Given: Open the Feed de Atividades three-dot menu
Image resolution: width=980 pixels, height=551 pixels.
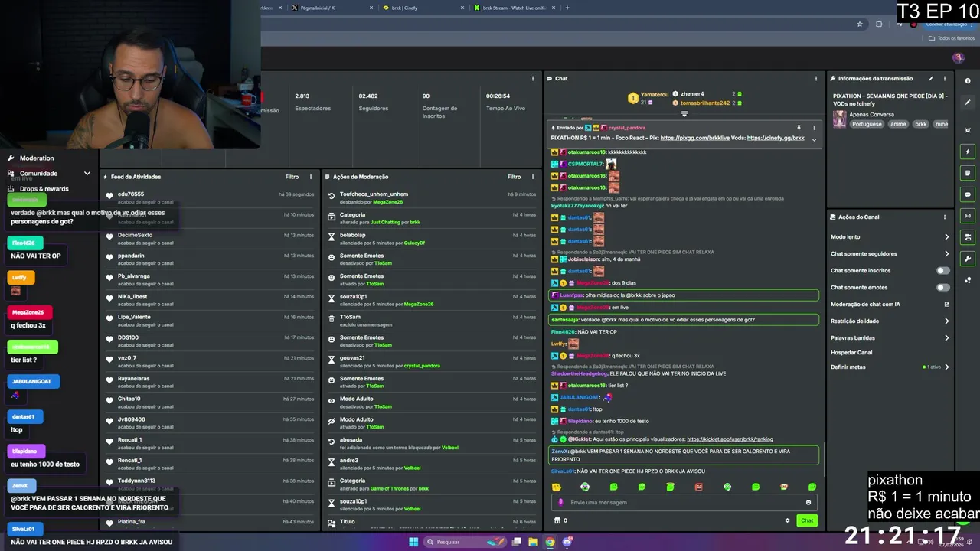Looking at the screenshot, I should click(310, 177).
